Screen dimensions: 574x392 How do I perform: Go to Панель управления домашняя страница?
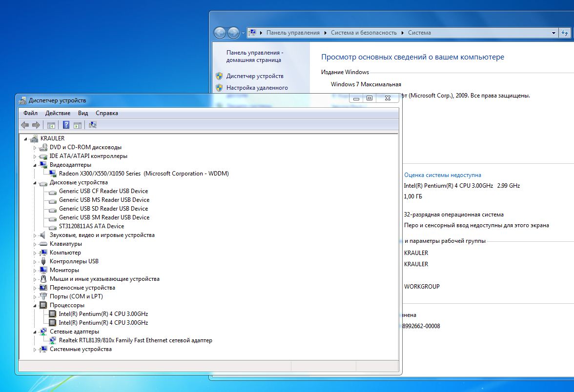[255, 57]
